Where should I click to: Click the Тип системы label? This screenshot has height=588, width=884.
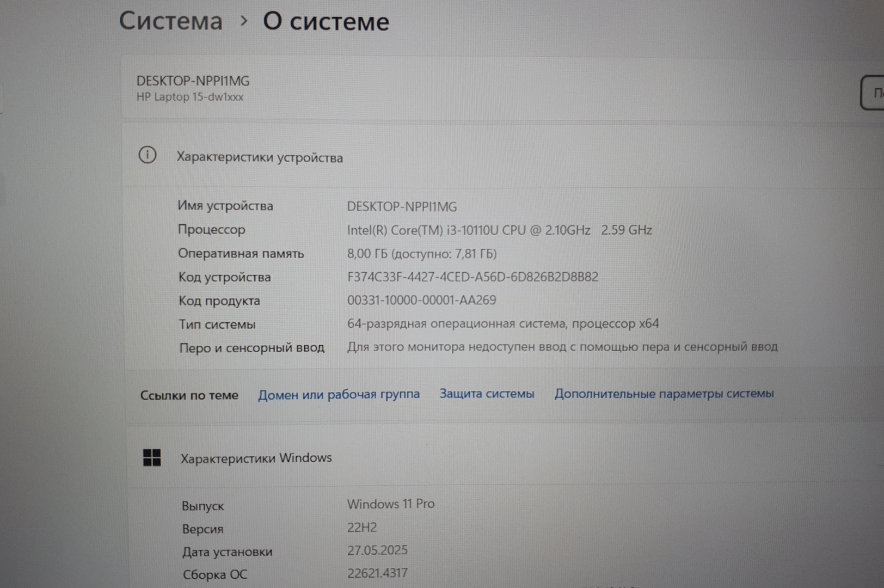(217, 324)
